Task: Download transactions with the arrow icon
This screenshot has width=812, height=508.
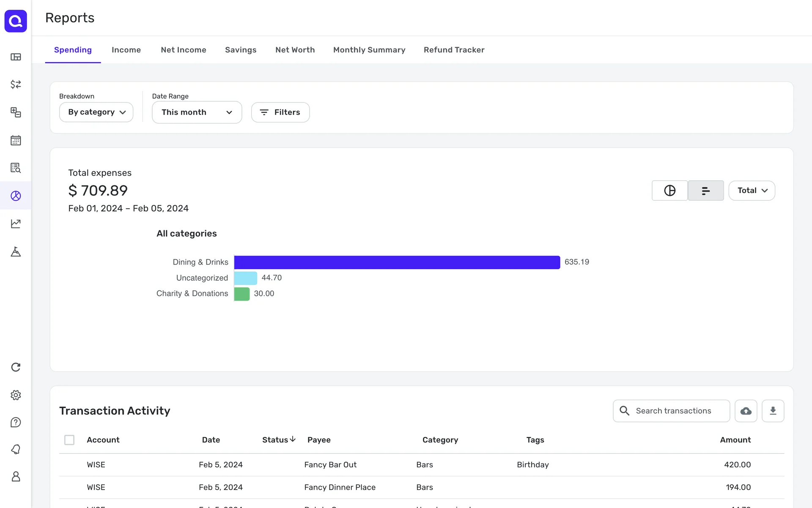Action: pos(773,411)
